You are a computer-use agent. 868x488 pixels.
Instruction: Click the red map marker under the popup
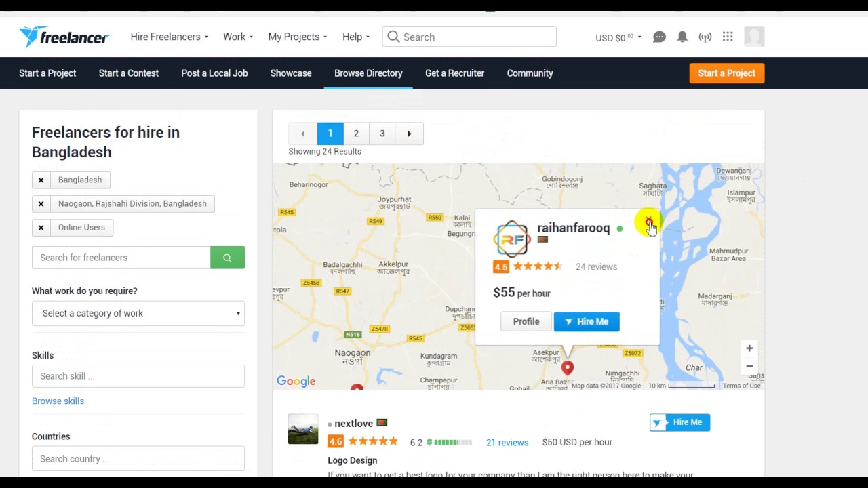click(x=568, y=368)
